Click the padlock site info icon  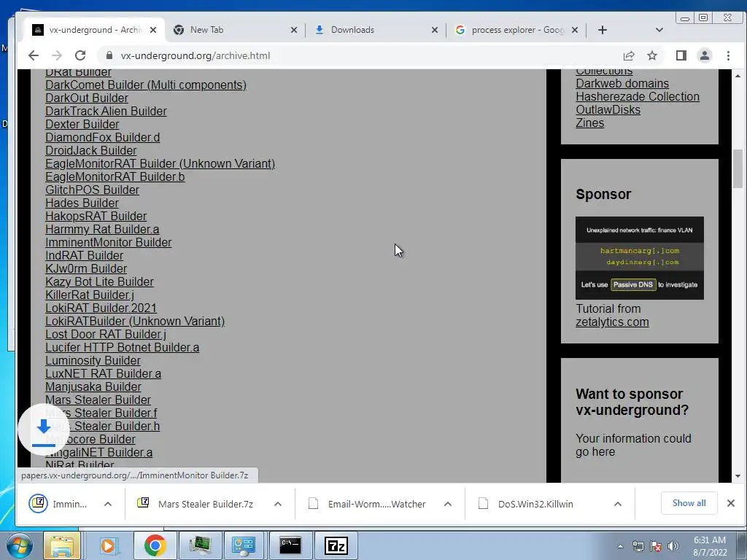tap(109, 55)
